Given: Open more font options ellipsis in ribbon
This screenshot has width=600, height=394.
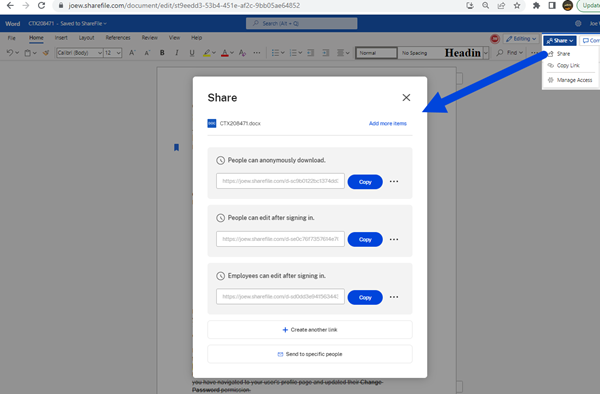Looking at the screenshot, I should coord(257,53).
